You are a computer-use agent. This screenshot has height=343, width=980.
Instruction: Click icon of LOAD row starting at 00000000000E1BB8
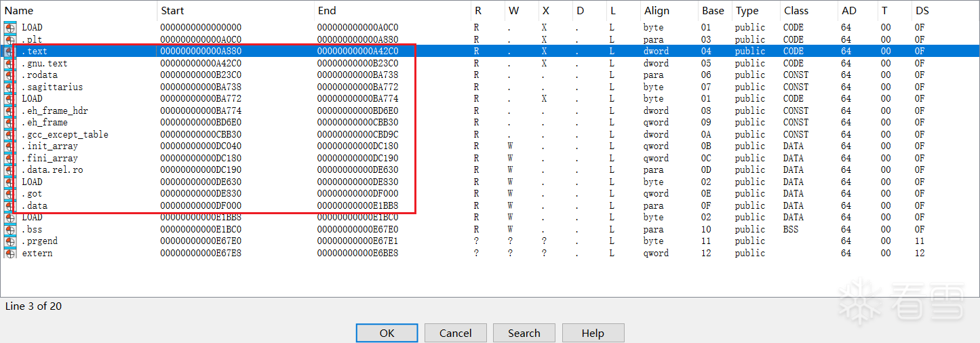pos(10,217)
